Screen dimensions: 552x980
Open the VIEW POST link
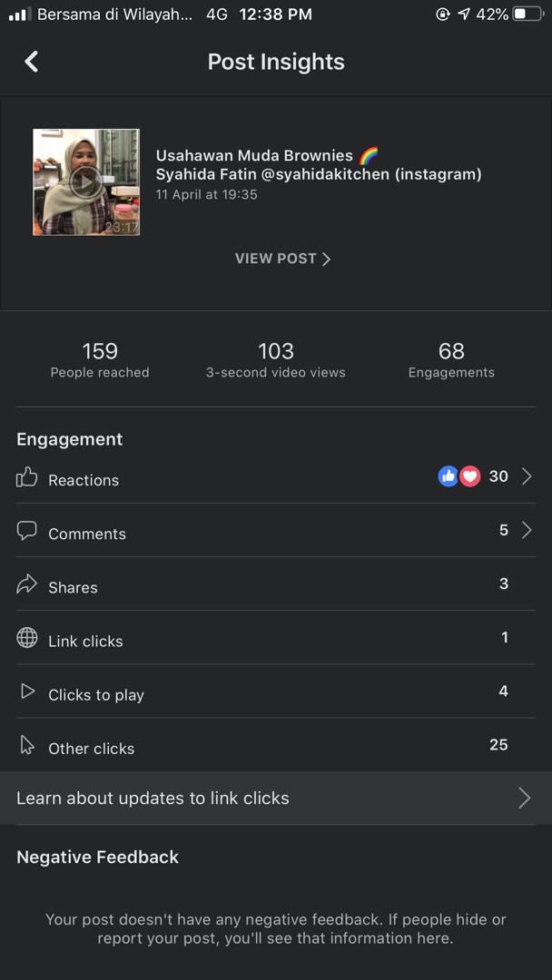pyautogui.click(x=282, y=259)
